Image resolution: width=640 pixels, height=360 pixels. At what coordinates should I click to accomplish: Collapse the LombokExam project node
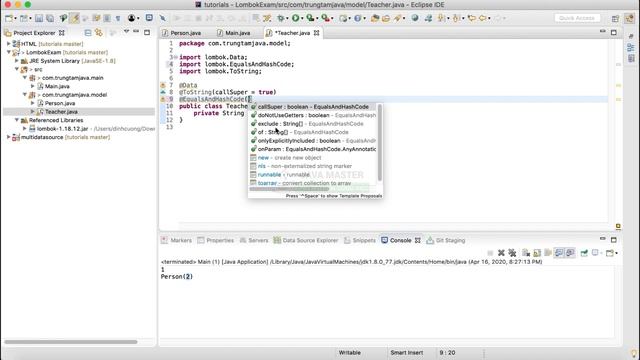[9, 52]
